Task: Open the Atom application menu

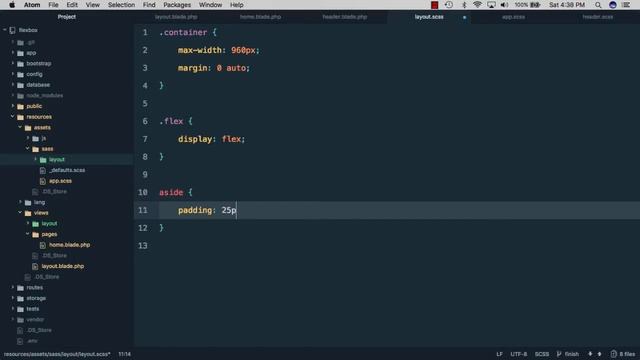Action: [32, 5]
